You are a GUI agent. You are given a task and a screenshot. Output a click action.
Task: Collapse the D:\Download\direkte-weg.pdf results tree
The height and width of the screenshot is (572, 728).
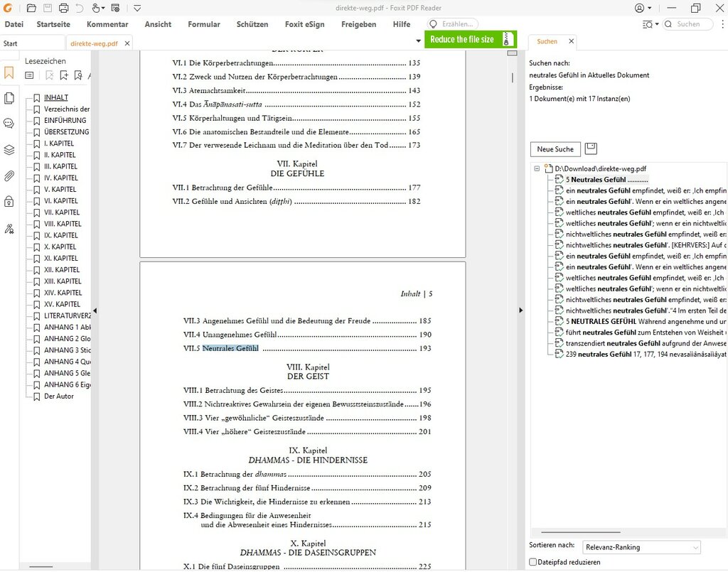[537, 169]
